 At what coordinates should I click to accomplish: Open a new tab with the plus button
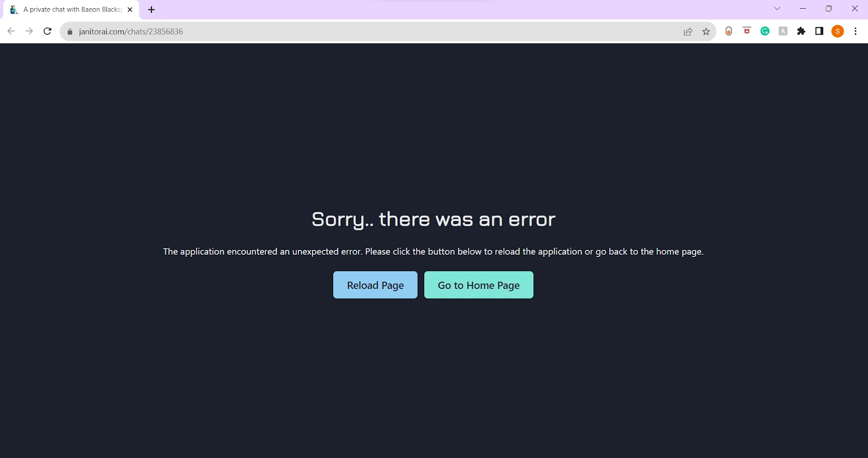coord(151,10)
